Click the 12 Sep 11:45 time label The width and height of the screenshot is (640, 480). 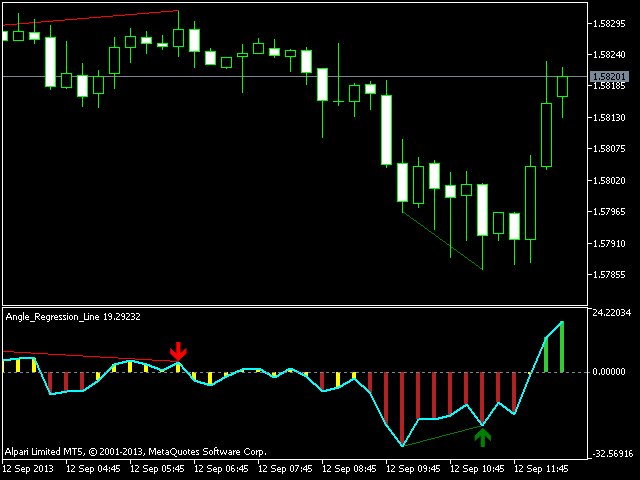[541, 469]
